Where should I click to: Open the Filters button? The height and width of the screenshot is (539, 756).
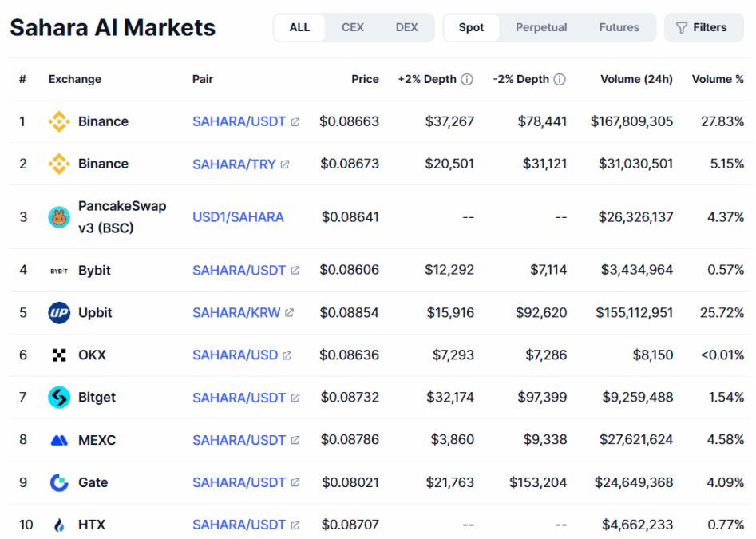click(703, 27)
